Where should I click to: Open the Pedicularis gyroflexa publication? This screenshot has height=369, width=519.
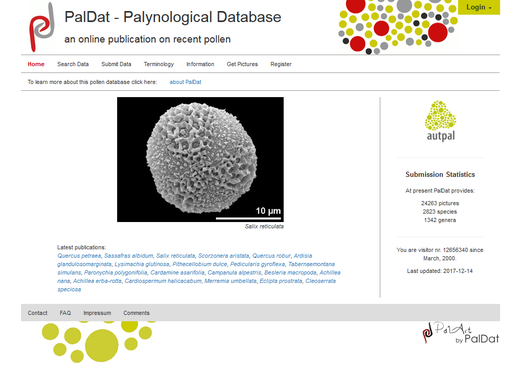pos(257,264)
